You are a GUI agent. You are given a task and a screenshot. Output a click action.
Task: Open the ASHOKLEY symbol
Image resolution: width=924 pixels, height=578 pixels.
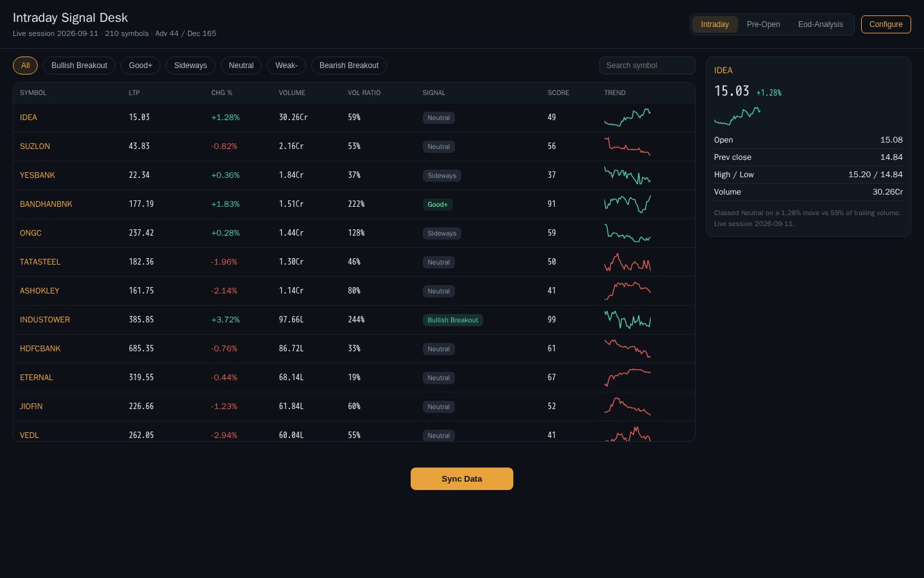[39, 291]
